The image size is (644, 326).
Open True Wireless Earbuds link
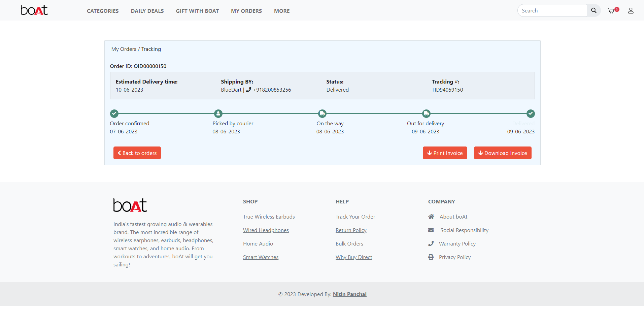[269, 217]
